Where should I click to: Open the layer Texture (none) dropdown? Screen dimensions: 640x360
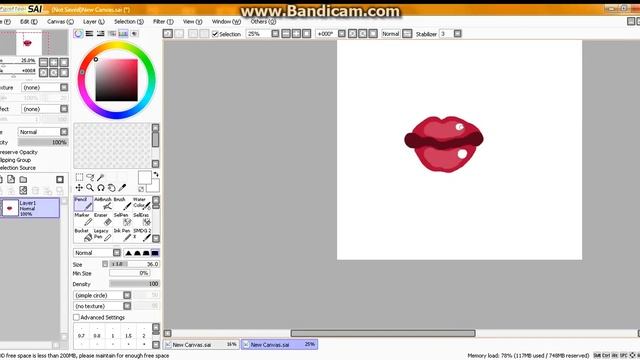[64, 87]
